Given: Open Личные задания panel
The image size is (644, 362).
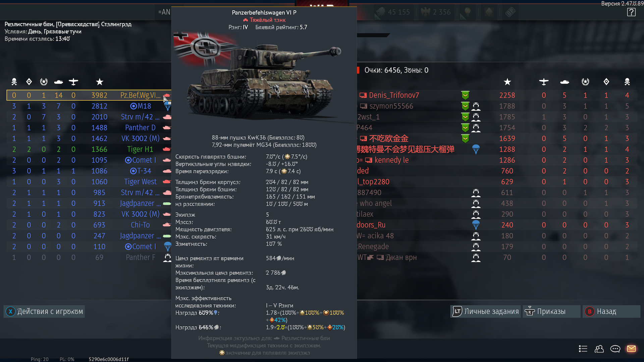Looking at the screenshot, I should (485, 311).
